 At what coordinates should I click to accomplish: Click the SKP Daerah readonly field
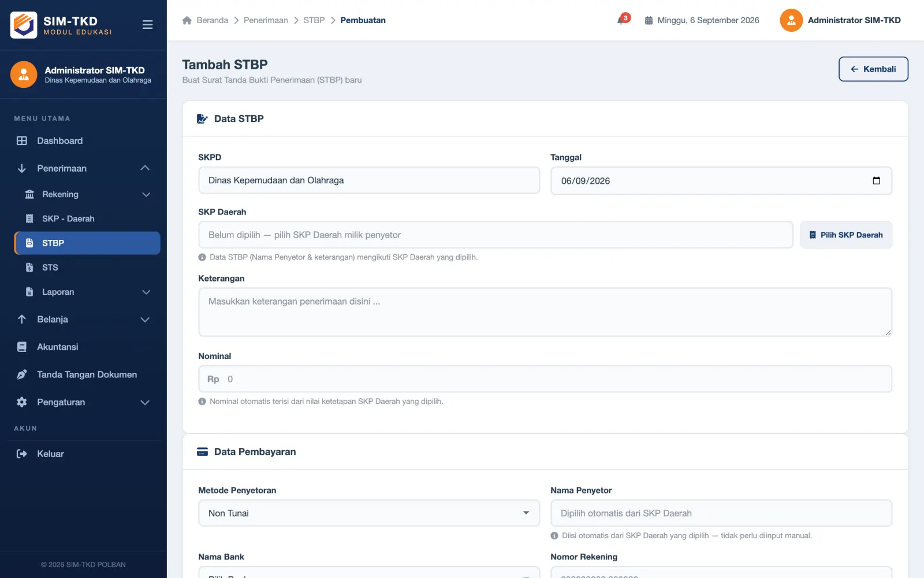coord(495,235)
